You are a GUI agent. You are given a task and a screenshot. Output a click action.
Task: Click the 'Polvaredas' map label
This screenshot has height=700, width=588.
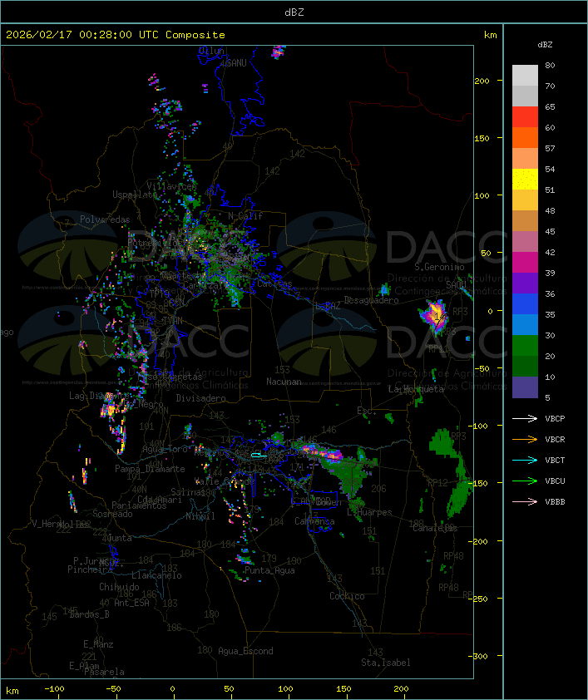(x=105, y=219)
